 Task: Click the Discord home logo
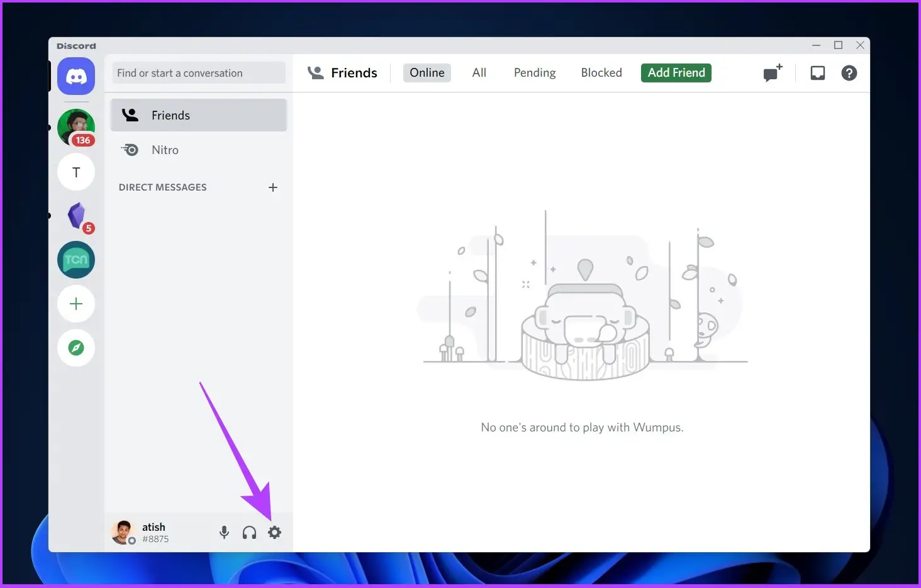coord(76,77)
